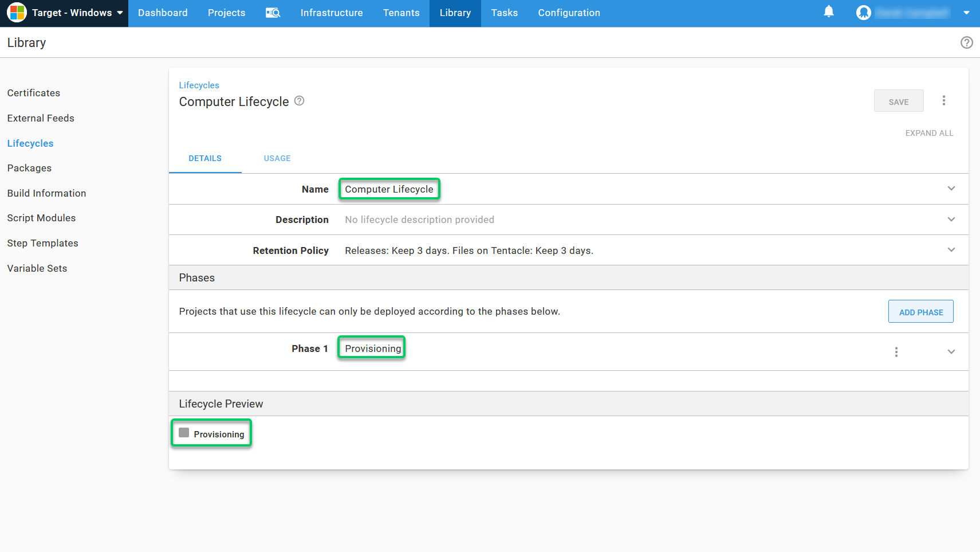Click the help icon beside Computer Lifecycle title
The height and width of the screenshot is (552, 980).
click(300, 101)
